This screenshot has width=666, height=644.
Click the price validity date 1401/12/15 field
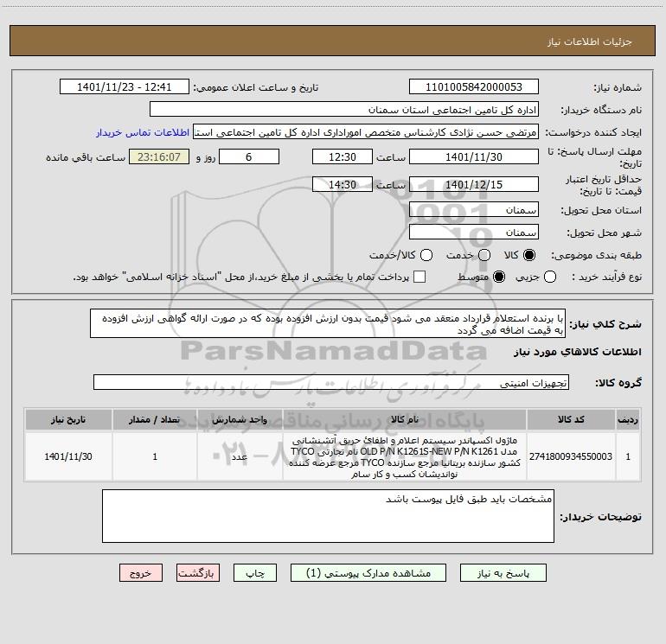(x=474, y=184)
